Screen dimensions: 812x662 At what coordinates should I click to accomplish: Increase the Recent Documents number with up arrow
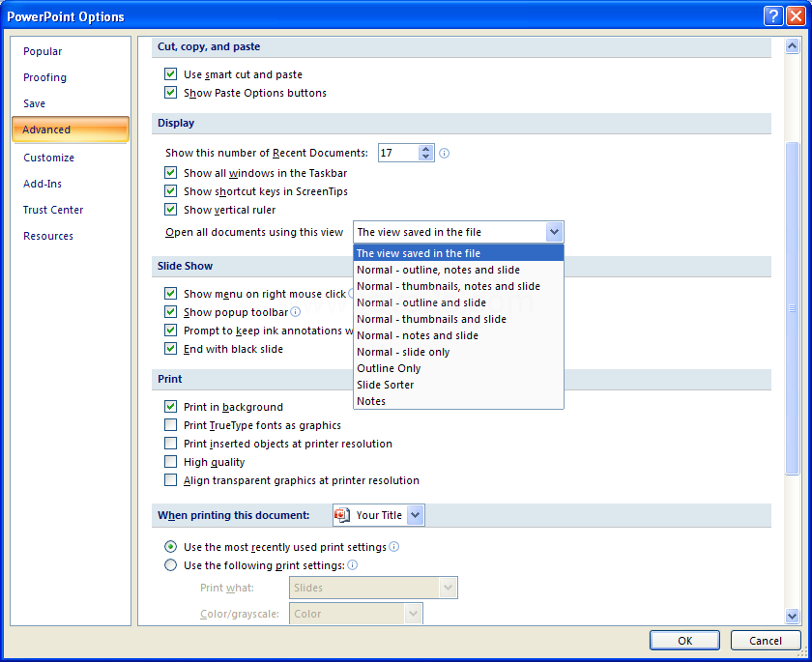point(425,149)
